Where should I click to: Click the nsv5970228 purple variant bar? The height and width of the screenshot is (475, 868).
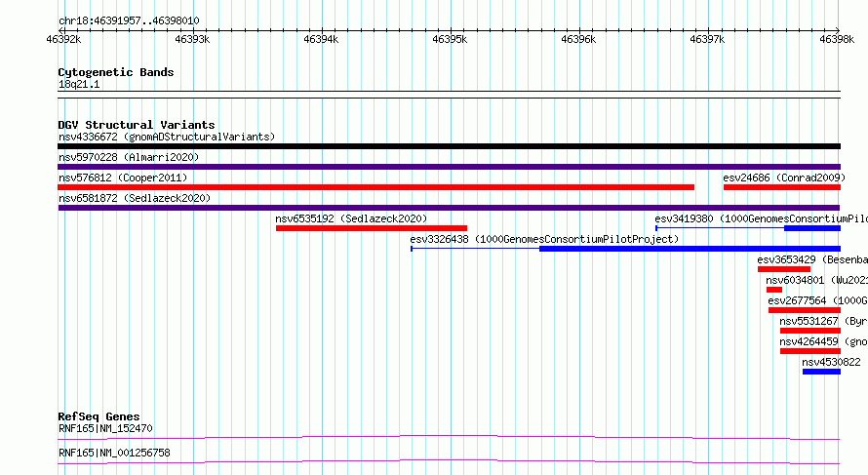[449, 167]
